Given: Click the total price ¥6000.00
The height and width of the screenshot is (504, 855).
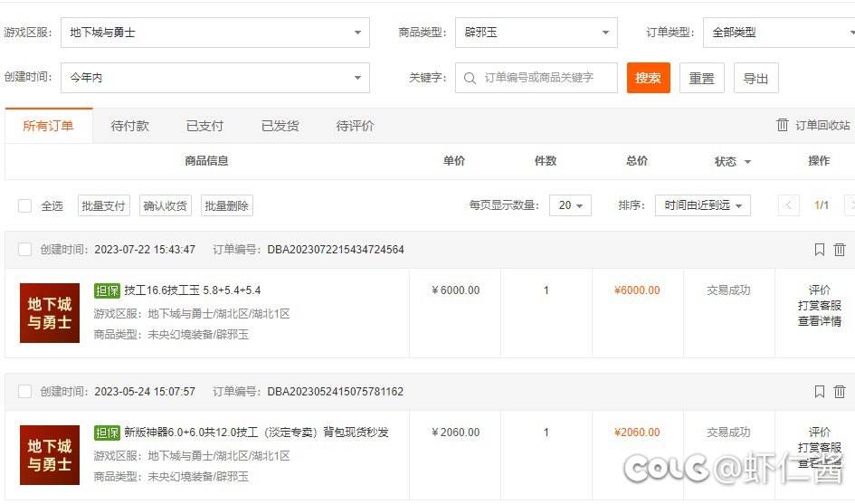Looking at the screenshot, I should [x=637, y=290].
